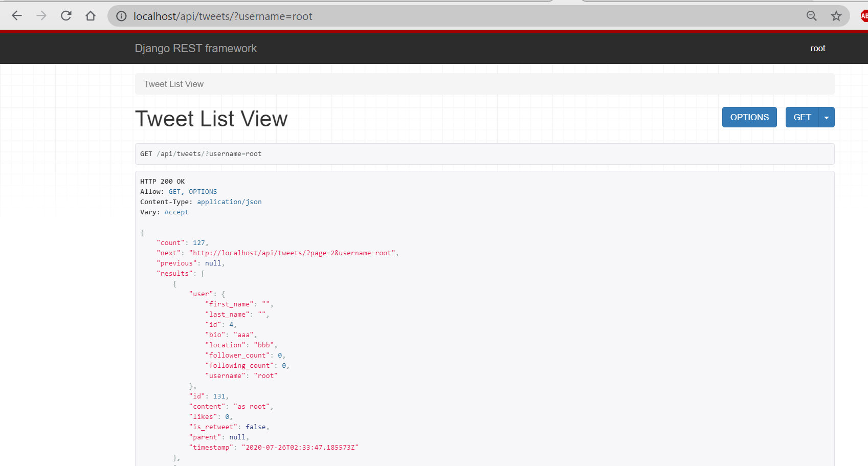The height and width of the screenshot is (466, 868).
Task: Select the content value "as root"
Action: click(252, 407)
